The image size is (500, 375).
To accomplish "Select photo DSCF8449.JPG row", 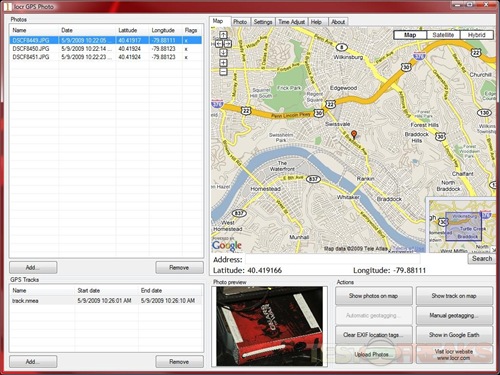I will pyautogui.click(x=106, y=40).
